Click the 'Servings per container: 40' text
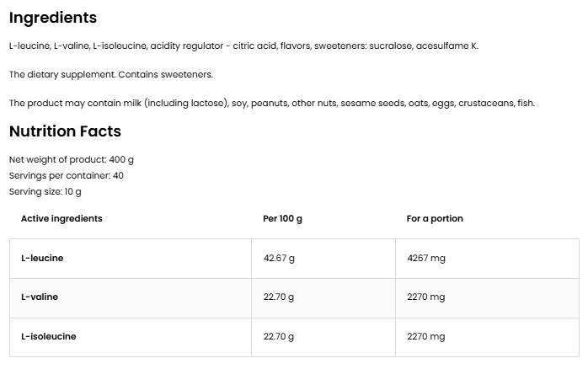The image size is (588, 369). [67, 175]
